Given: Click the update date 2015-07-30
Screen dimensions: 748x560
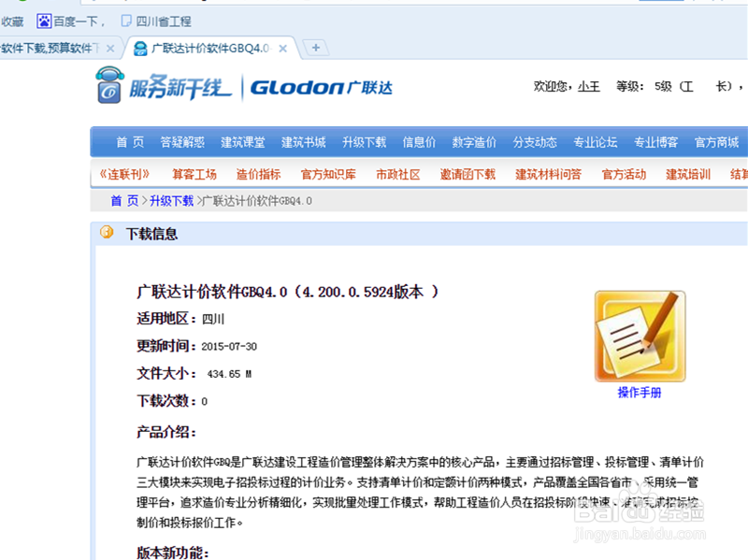Looking at the screenshot, I should [229, 346].
